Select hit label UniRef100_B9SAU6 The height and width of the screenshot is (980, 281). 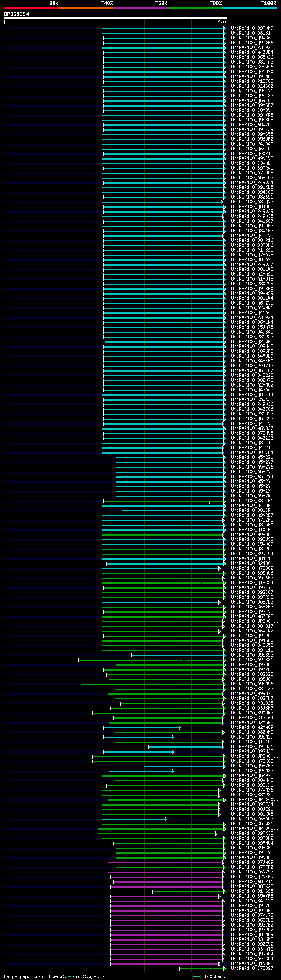tap(252, 573)
